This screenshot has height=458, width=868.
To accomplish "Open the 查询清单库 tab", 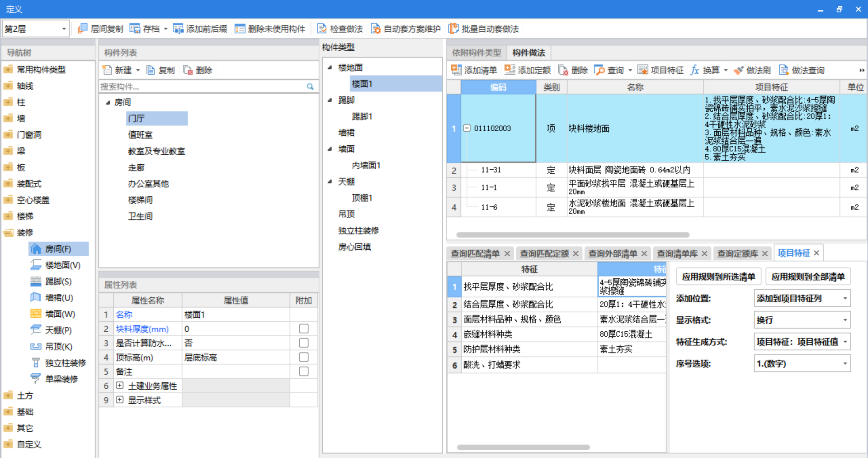I will [x=677, y=253].
